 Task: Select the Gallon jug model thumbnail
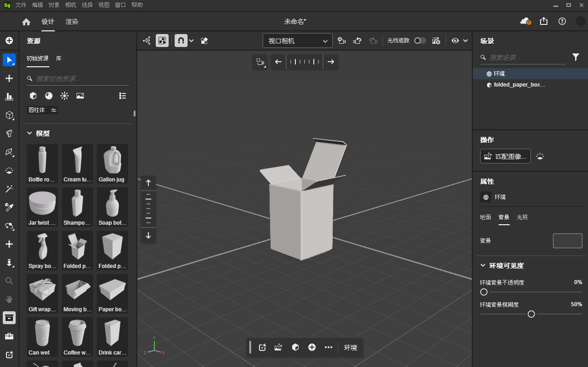(112, 164)
